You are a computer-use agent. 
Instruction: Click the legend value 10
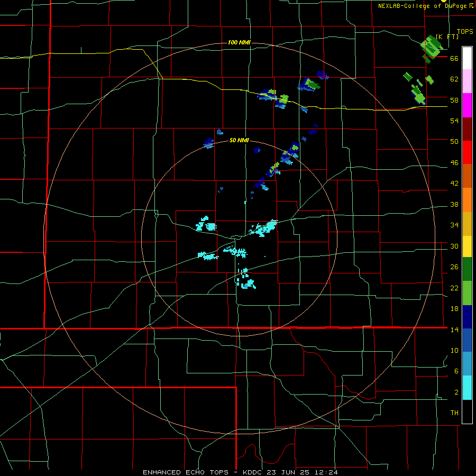tap(454, 350)
